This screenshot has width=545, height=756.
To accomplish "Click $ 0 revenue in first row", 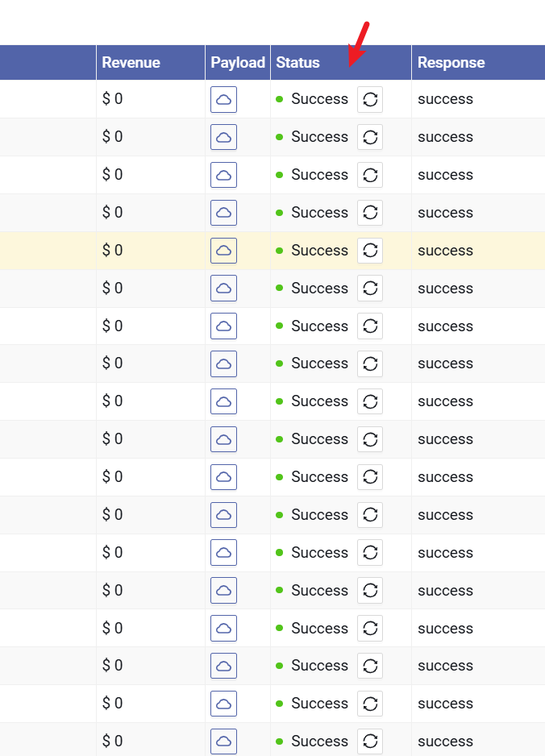I will pos(112,99).
